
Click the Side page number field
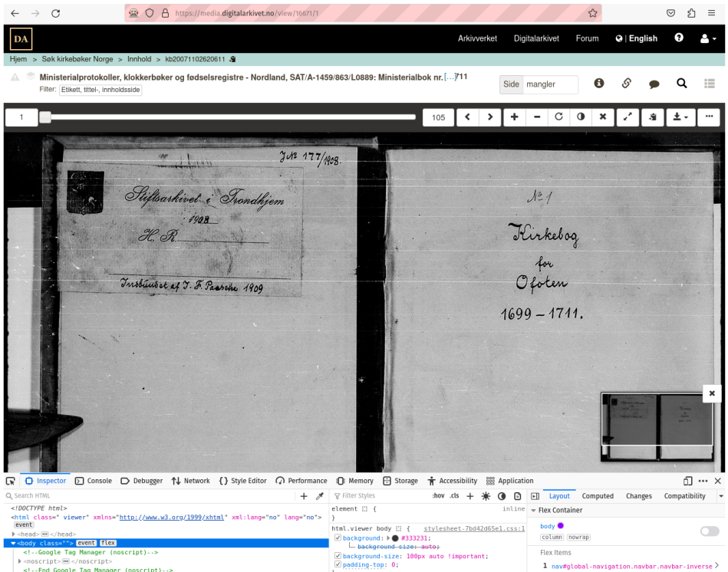coord(550,84)
